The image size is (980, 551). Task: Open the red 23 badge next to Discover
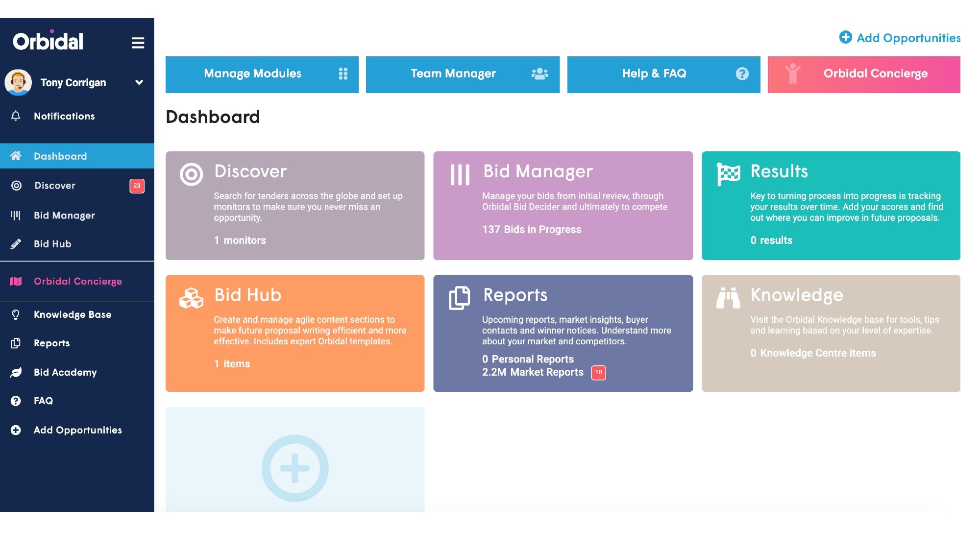[x=137, y=186]
